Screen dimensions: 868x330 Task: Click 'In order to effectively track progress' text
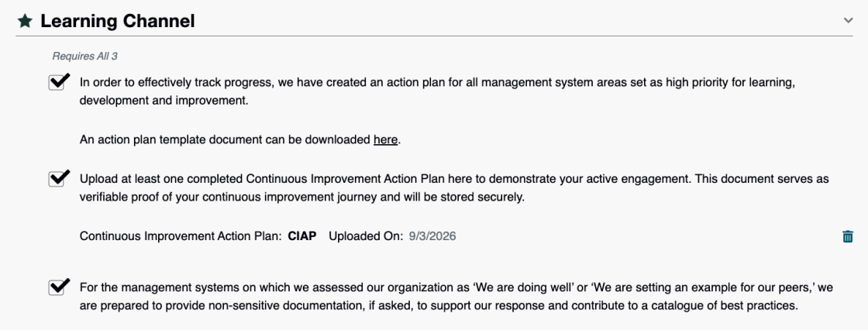pyautogui.click(x=174, y=83)
